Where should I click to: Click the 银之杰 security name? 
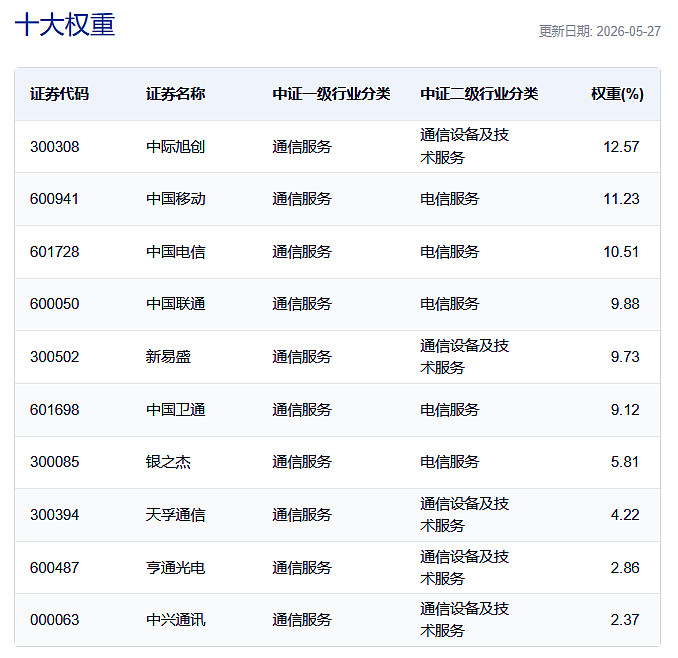[x=168, y=462]
